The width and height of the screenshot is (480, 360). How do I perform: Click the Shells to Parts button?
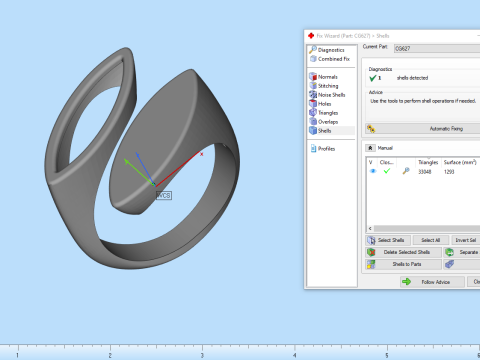[403, 264]
